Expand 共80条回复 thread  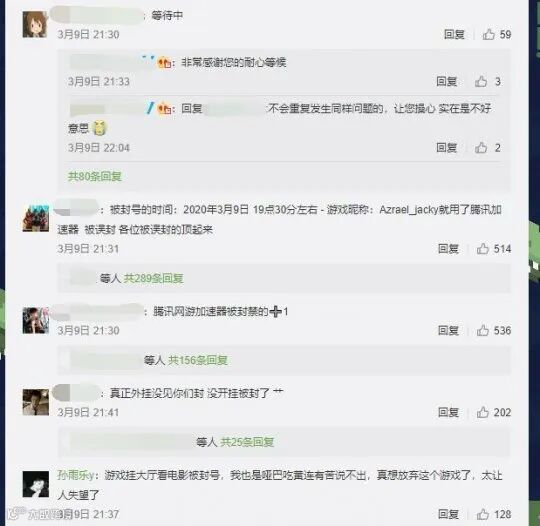point(95,176)
